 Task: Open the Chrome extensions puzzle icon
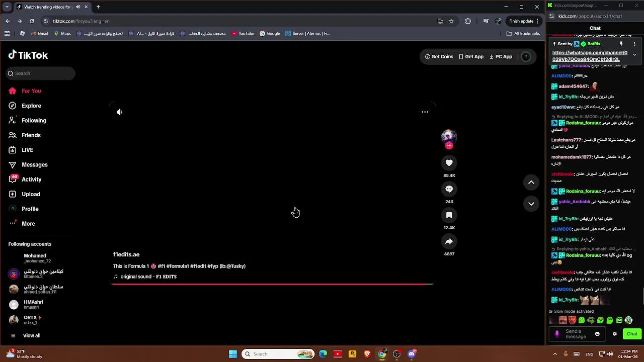[x=468, y=21]
